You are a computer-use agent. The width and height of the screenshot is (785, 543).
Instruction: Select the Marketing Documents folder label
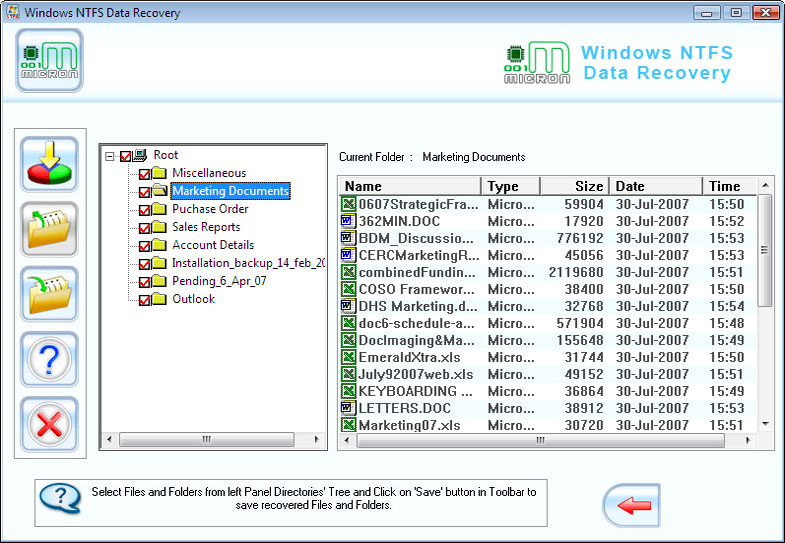pos(231,191)
